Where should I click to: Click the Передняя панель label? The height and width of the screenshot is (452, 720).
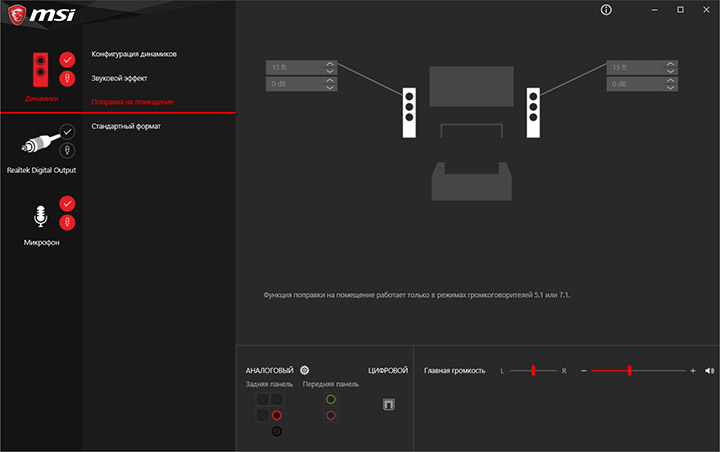[x=331, y=384]
